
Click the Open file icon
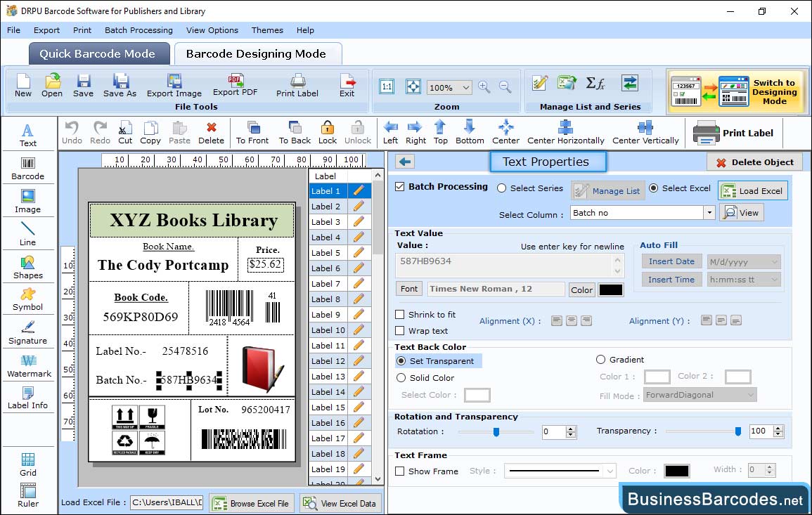[52, 86]
